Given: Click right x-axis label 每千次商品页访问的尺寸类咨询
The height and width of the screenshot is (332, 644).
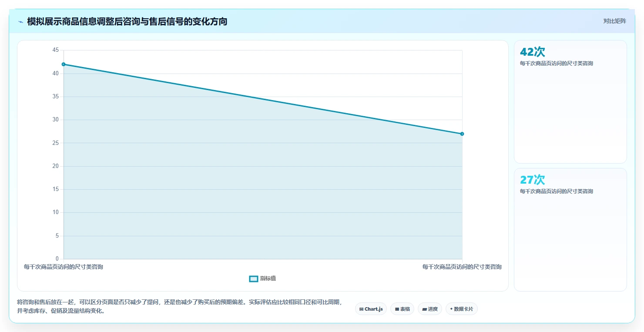Looking at the screenshot, I should (462, 267).
